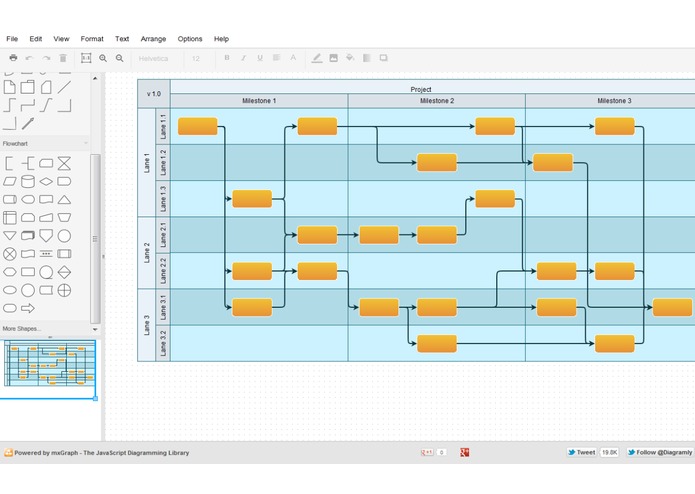The image size is (695, 494).
Task: Click the Print icon in the toolbar
Action: coord(13,58)
